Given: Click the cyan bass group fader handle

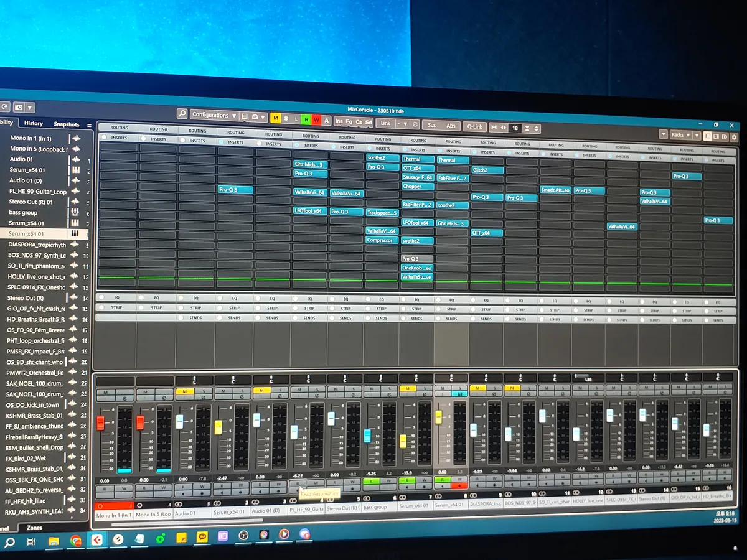Looking at the screenshot, I should (x=367, y=436).
